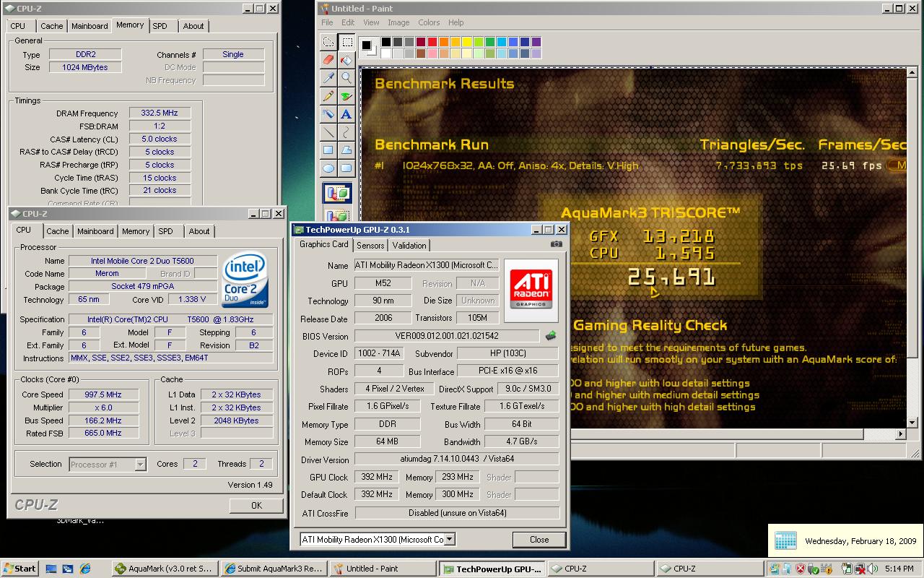Click the GPU-Z Name field showing ATI Mobility Radeon X1300

427,265
